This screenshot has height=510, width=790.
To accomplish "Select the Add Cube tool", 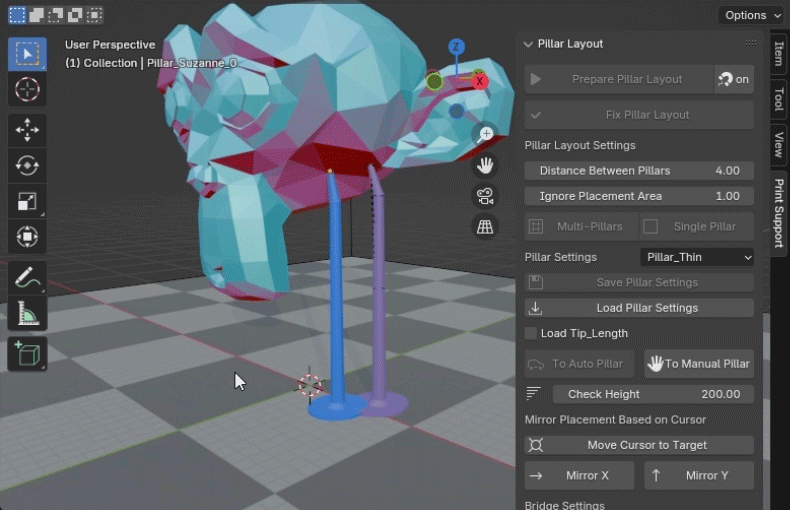I will (27, 353).
